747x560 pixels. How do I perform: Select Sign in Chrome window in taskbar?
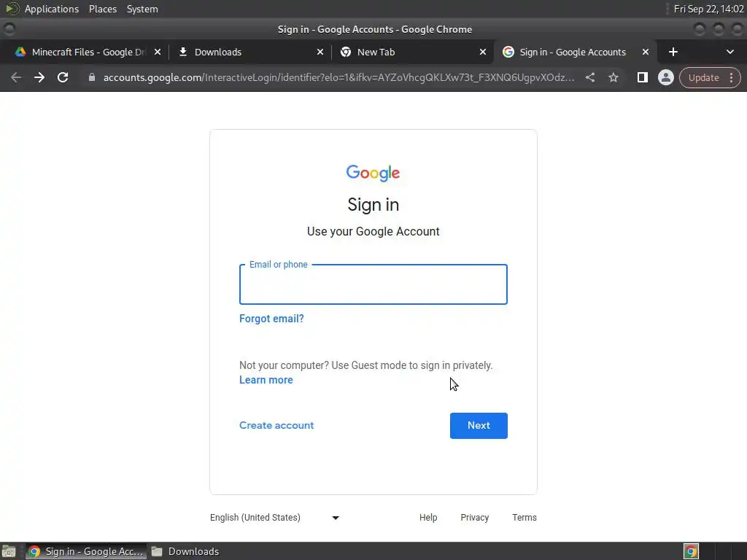[x=86, y=551]
